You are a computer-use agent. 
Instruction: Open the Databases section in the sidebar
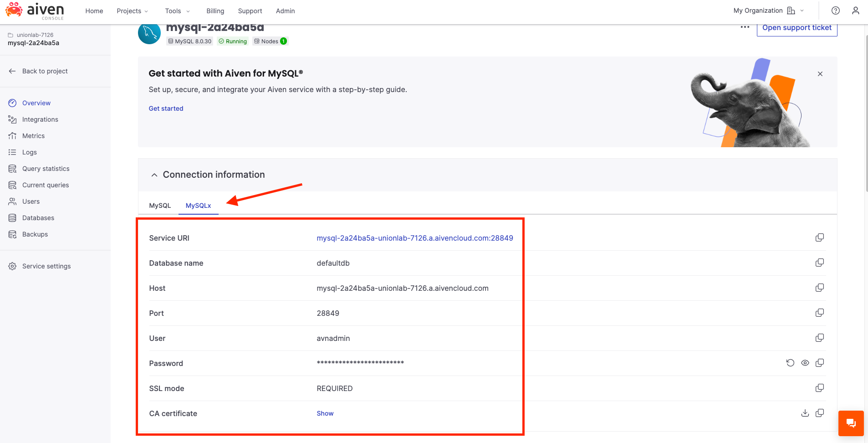coord(37,217)
